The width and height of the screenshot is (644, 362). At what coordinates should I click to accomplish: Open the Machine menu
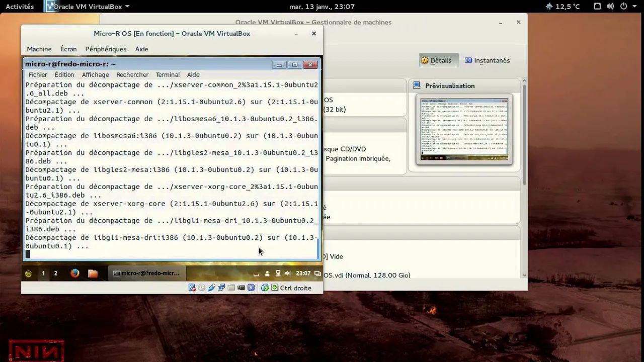(x=39, y=49)
